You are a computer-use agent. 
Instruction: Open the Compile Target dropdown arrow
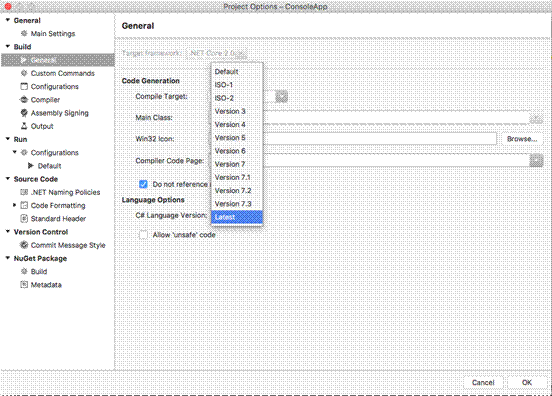[281, 96]
